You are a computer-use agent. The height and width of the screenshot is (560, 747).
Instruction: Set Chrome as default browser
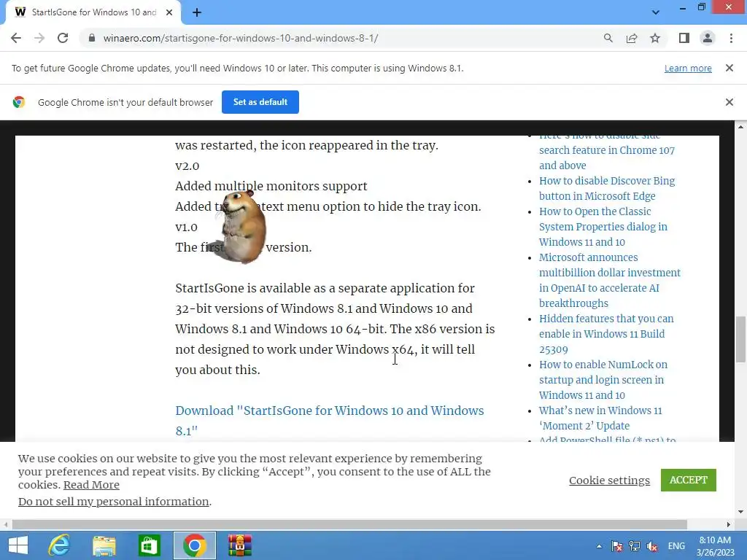click(x=260, y=102)
